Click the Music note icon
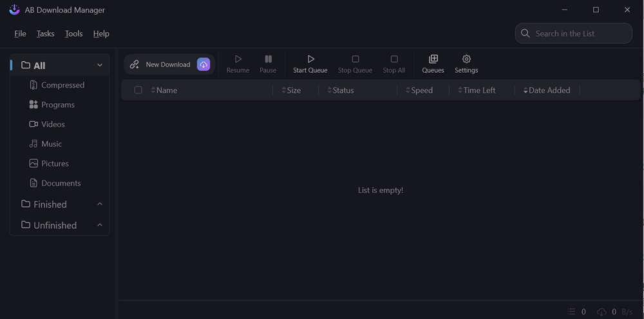Screen dimensions: 644x319 (x=33, y=144)
